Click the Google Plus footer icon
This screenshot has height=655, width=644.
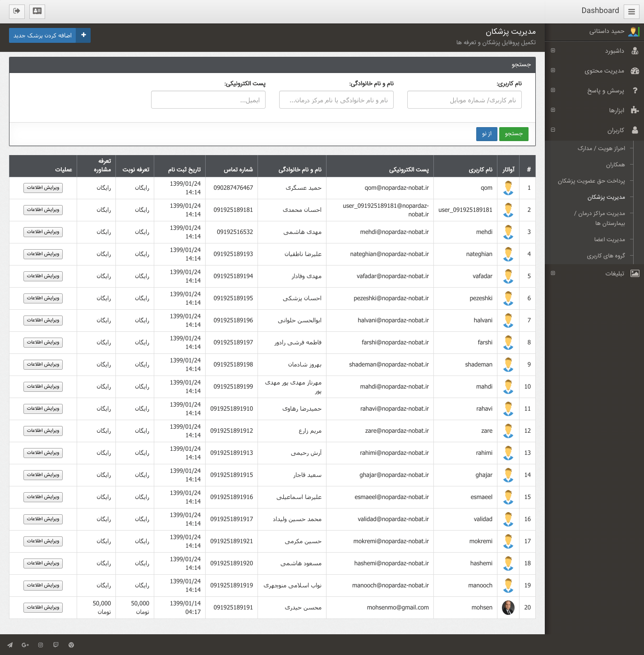point(25,645)
